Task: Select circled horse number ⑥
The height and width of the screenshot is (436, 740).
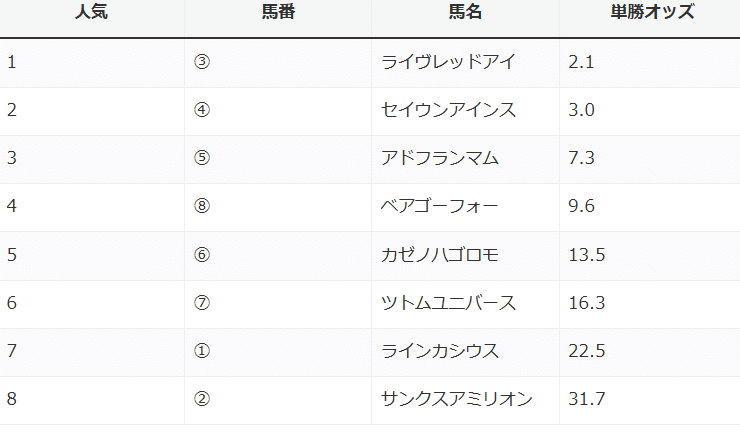Action: click(201, 255)
